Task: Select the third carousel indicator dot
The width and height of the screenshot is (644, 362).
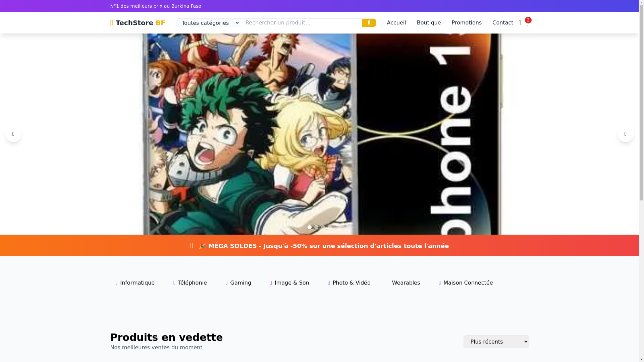Action: [x=323, y=227]
